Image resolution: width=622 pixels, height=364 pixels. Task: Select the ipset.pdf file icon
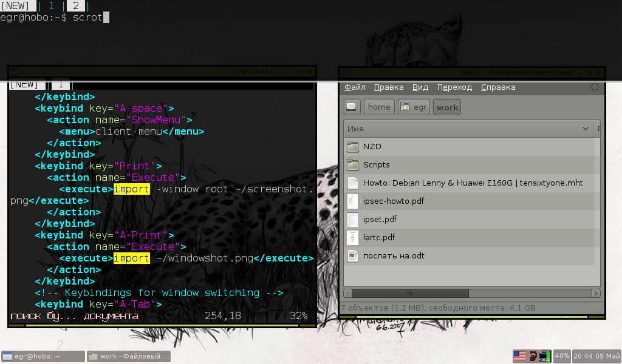352,220
